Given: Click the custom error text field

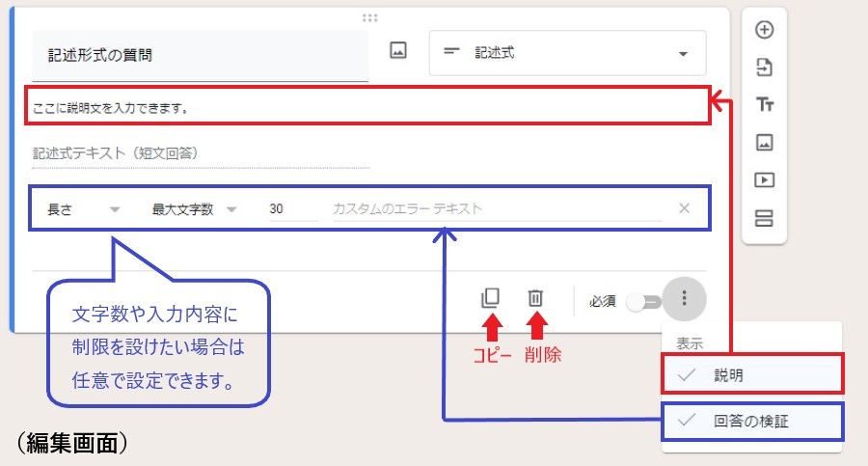Looking at the screenshot, I should [497, 208].
